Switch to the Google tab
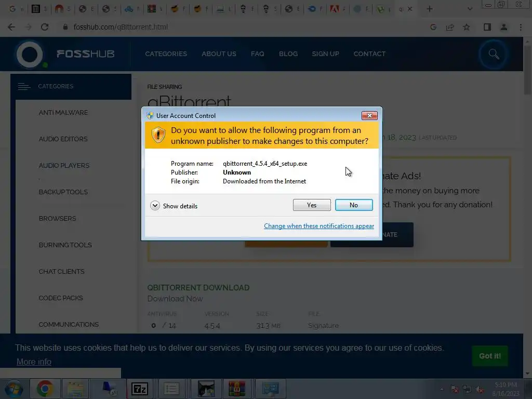 pyautogui.click(x=16, y=9)
